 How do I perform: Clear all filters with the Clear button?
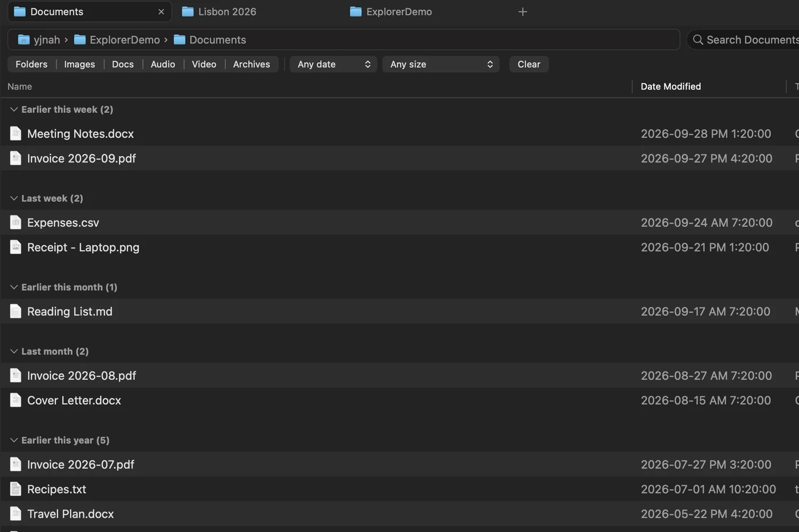pos(529,64)
